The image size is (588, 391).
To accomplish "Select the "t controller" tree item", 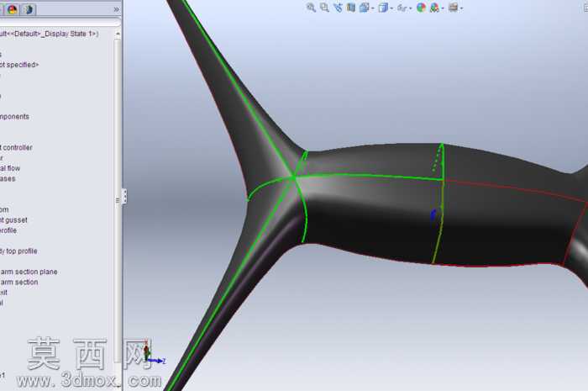I will click(16, 147).
